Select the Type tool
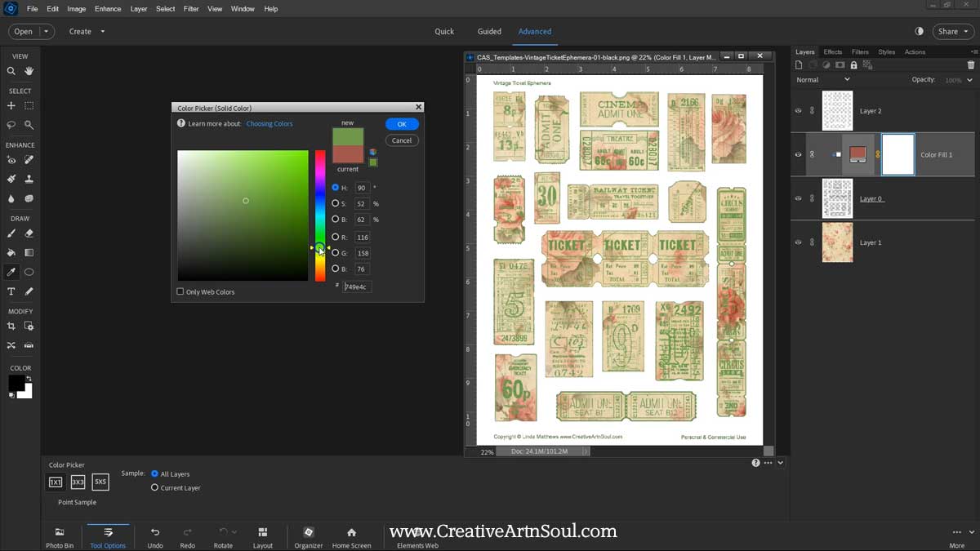980x551 pixels. (11, 291)
